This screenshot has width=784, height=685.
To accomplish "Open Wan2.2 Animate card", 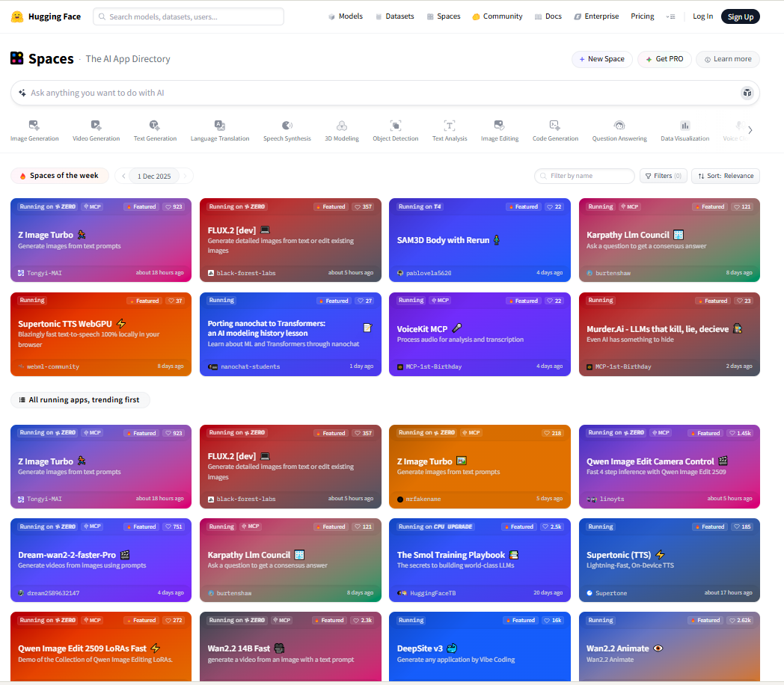I will [670, 647].
